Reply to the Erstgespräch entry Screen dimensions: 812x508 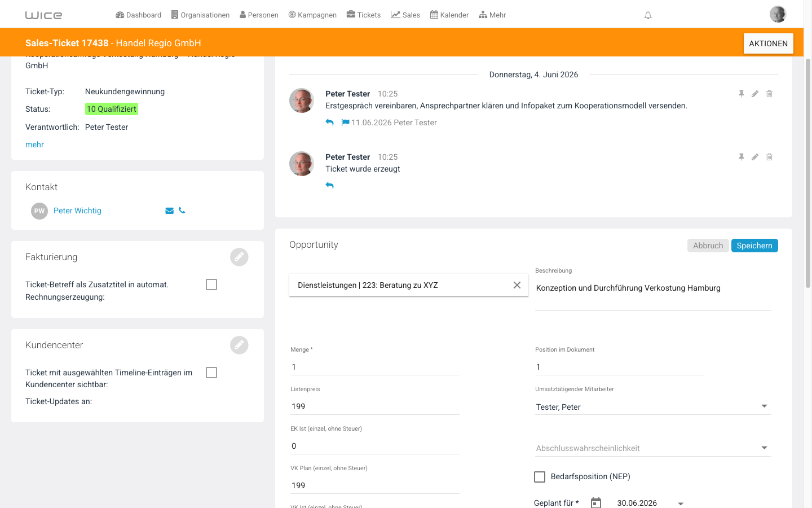tap(330, 122)
